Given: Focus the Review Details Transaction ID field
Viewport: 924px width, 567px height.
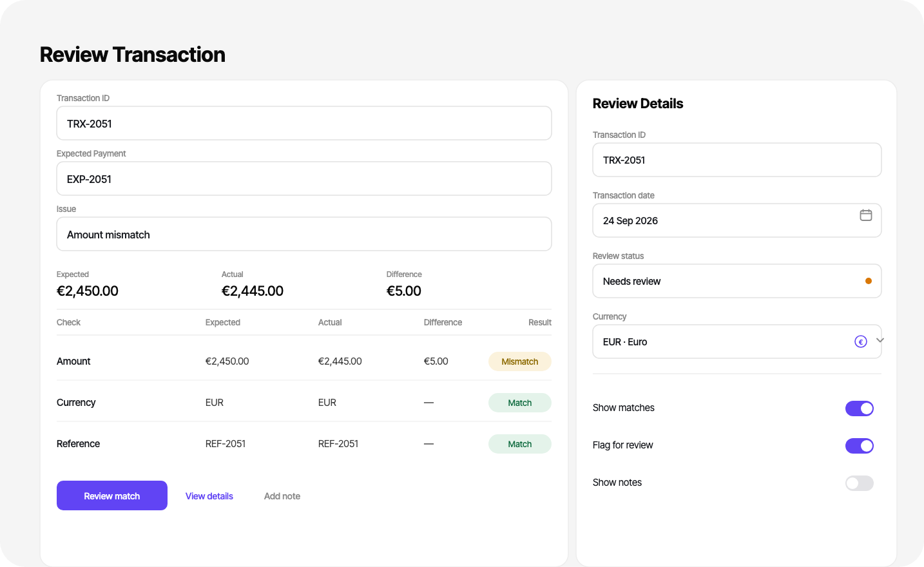Looking at the screenshot, I should pyautogui.click(x=737, y=160).
